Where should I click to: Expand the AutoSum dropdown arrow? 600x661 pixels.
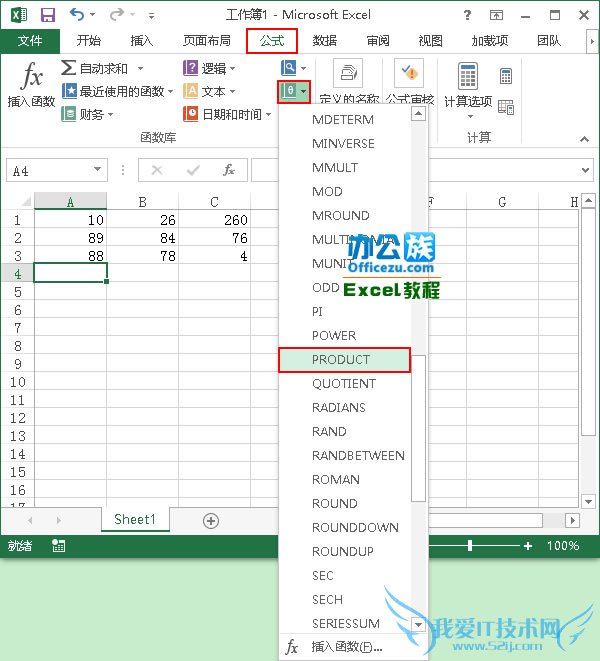(x=140, y=68)
